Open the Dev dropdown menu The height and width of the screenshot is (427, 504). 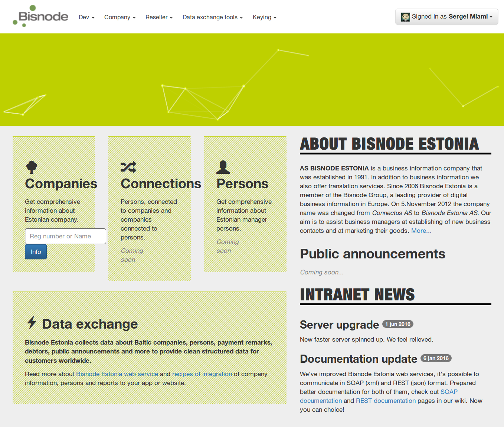point(86,17)
